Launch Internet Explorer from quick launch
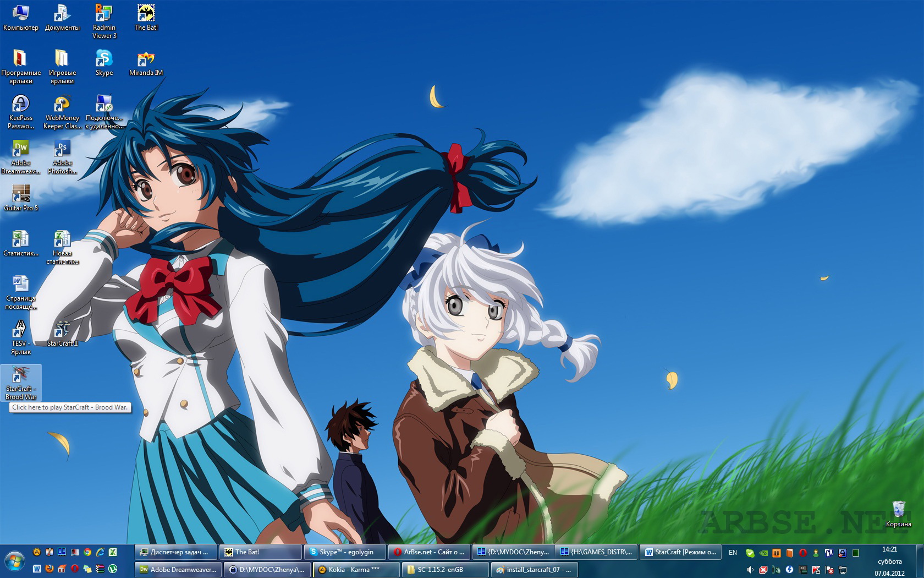The width and height of the screenshot is (924, 578). coord(100,552)
